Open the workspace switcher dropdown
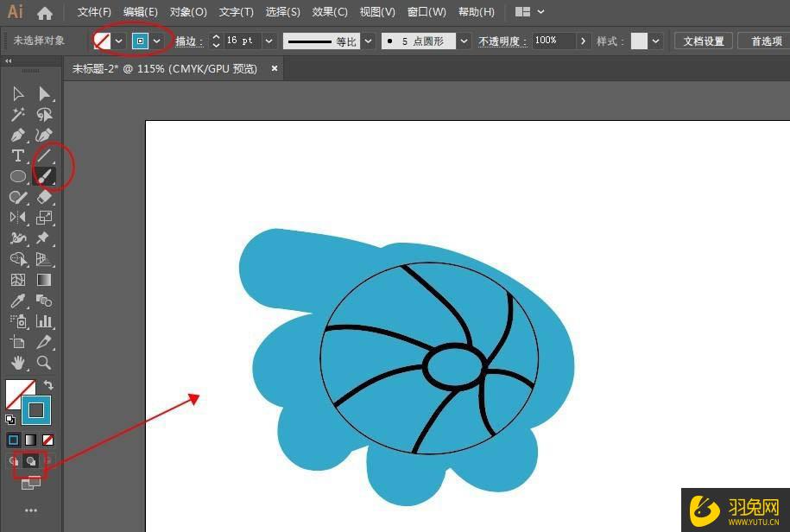Viewport: 790px width, 532px height. [x=529, y=11]
